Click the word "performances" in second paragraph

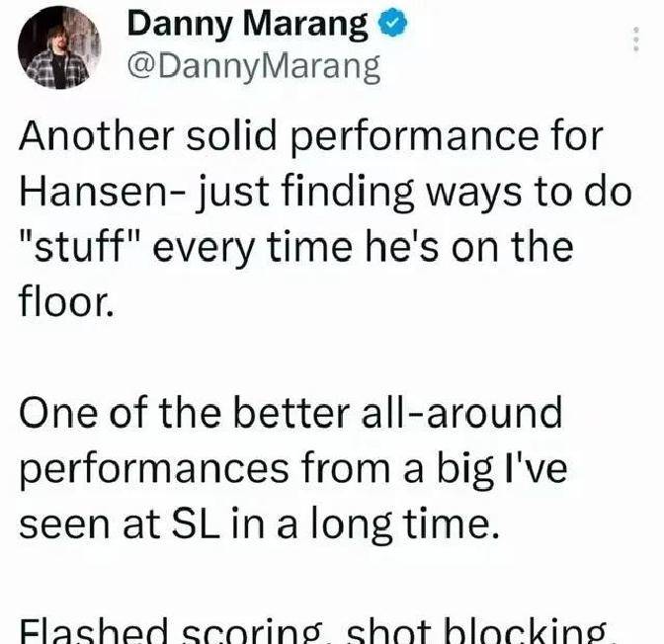(154, 470)
